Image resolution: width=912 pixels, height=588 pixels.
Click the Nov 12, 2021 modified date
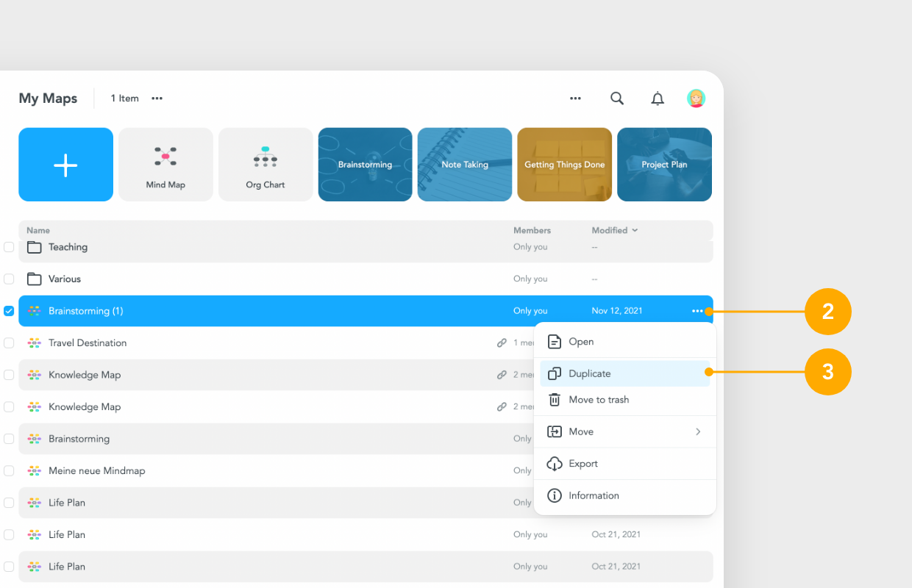(x=617, y=311)
